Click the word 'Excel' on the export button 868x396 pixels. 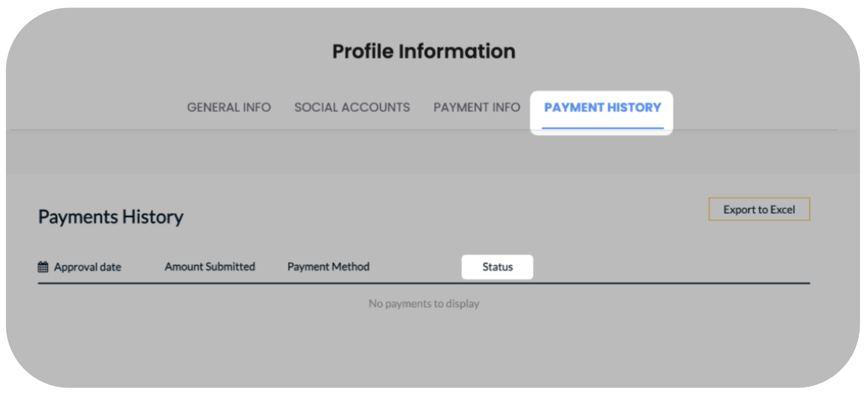[x=783, y=210]
